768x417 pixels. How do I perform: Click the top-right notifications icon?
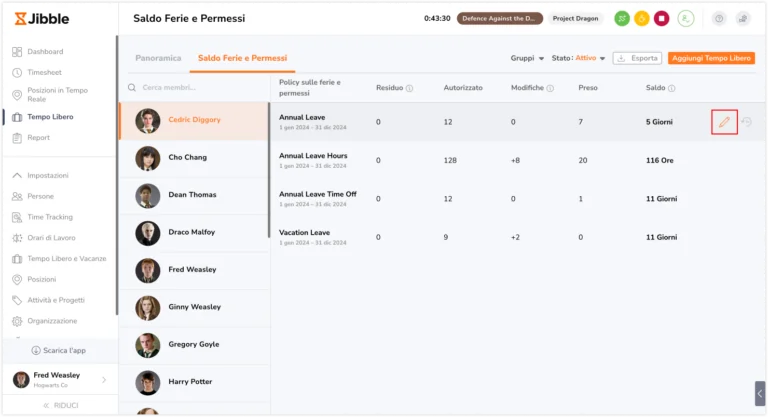coord(743,19)
